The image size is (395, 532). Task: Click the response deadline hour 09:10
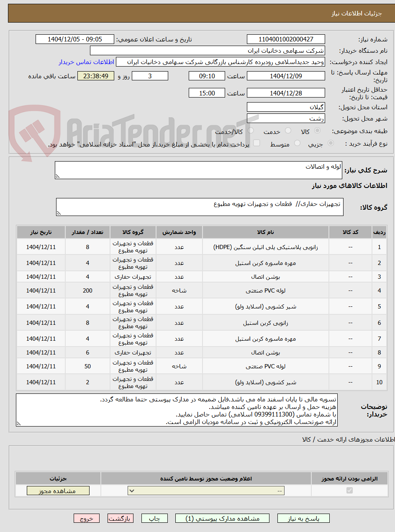pos(207,76)
